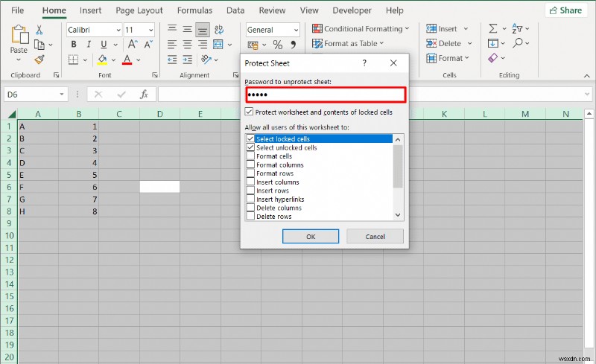596x364 pixels.
Task: Switch to the Data tab
Action: tap(235, 10)
